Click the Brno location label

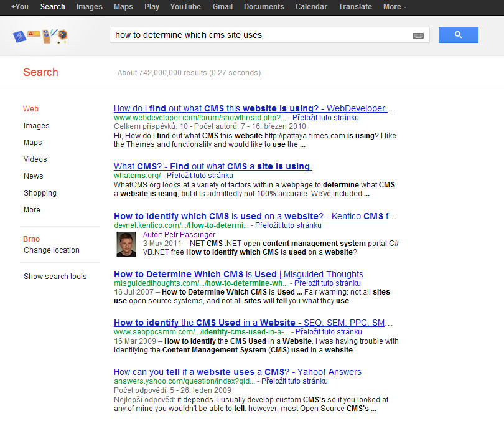coord(32,239)
